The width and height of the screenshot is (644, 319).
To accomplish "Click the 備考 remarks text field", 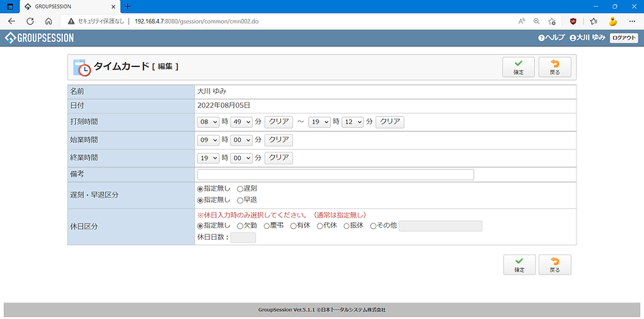I will tap(335, 175).
